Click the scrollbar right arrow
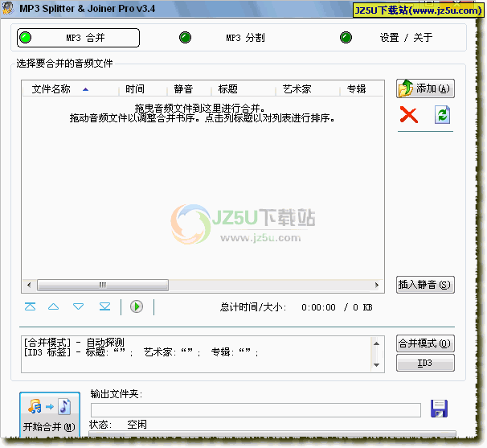This screenshot has width=487, height=448. coord(377,285)
